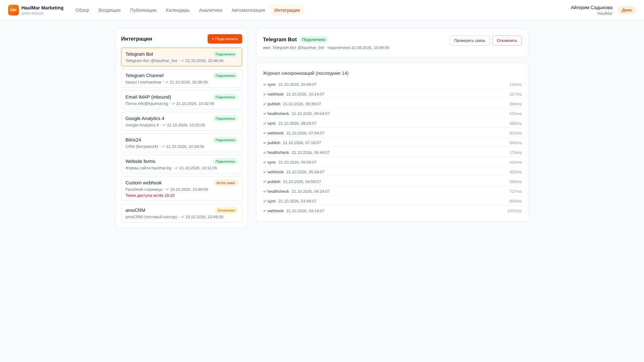Click checkmark icon in Bitrix24 card timestamp
Viewport: 644px width, 362px height.
coord(163,146)
